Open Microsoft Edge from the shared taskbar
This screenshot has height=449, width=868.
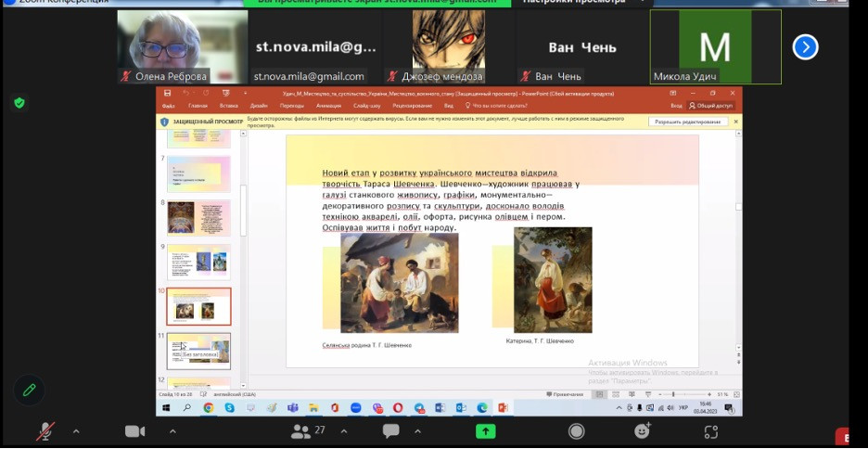pos(482,408)
